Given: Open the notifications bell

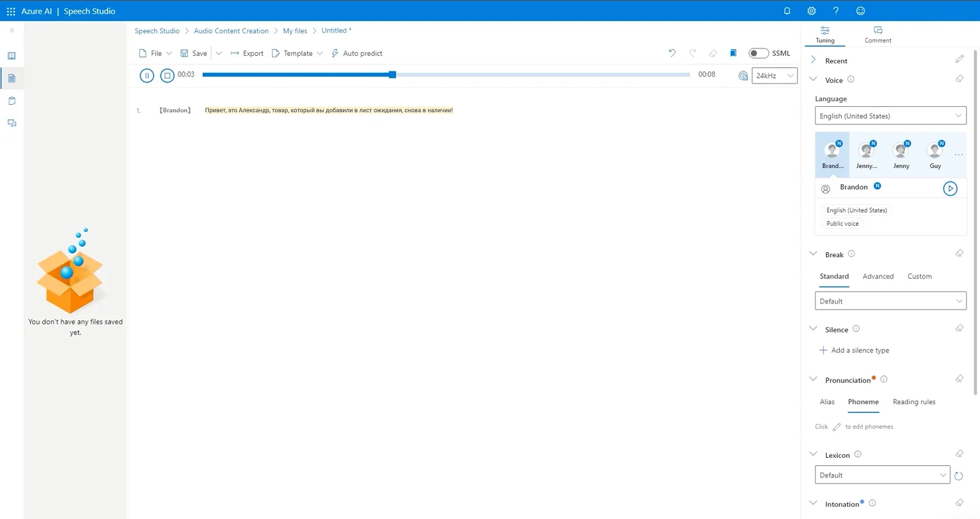Looking at the screenshot, I should (x=787, y=11).
